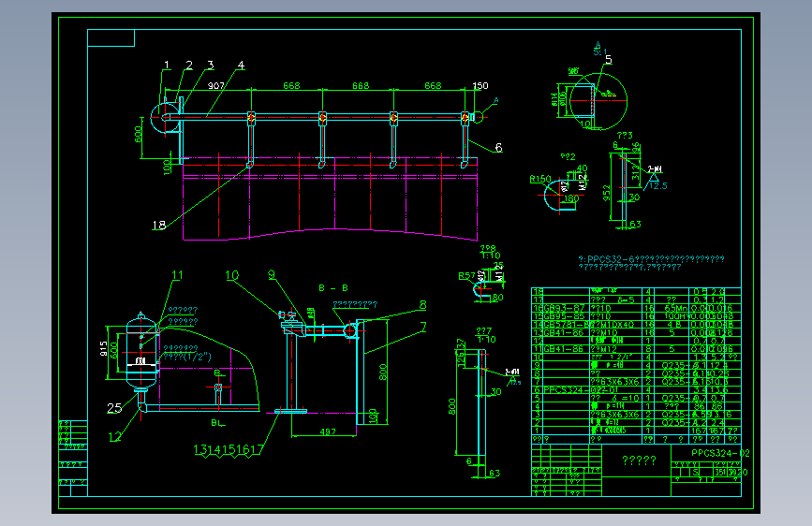Click callout '5' above the circular detail

(x=608, y=60)
